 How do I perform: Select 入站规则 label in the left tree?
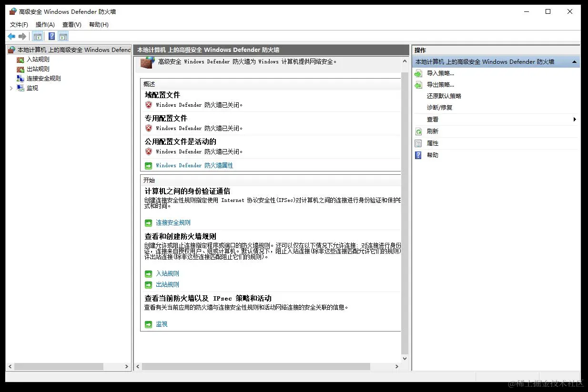38,60
